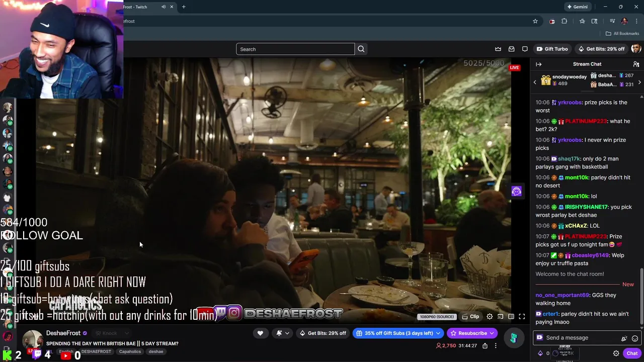Open the Knock options dropdown arrow
This screenshot has width=644, height=362.
click(x=127, y=333)
